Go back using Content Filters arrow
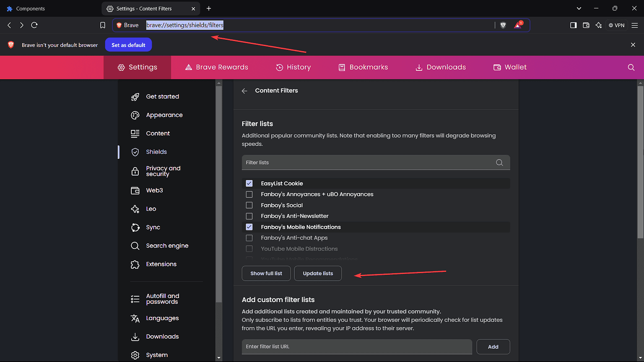This screenshot has width=644, height=362. coord(244,90)
